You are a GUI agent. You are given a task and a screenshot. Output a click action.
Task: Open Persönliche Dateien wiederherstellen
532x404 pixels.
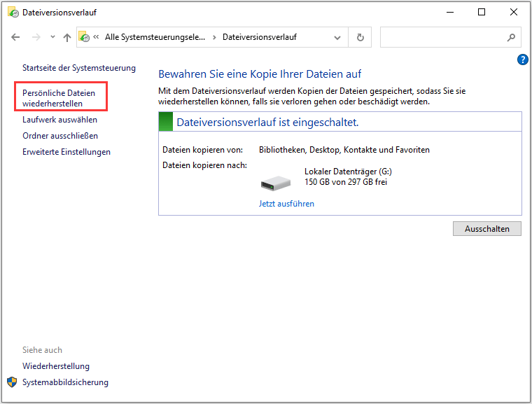(59, 98)
